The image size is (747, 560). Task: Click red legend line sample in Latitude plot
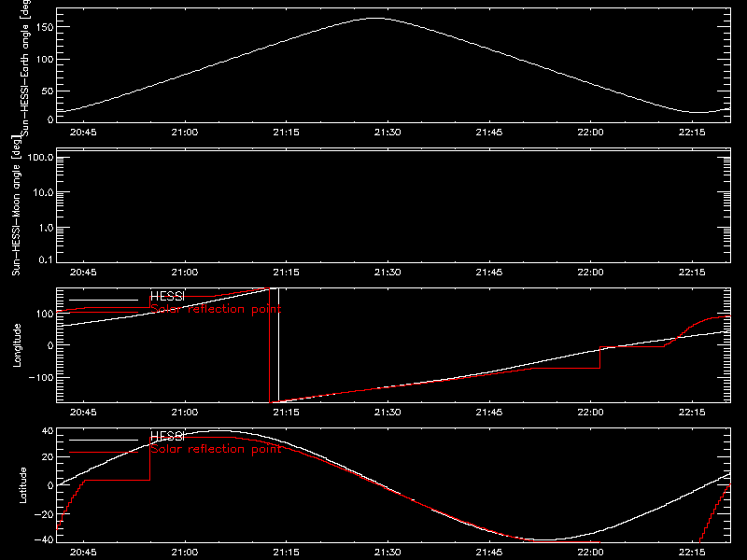[104, 453]
